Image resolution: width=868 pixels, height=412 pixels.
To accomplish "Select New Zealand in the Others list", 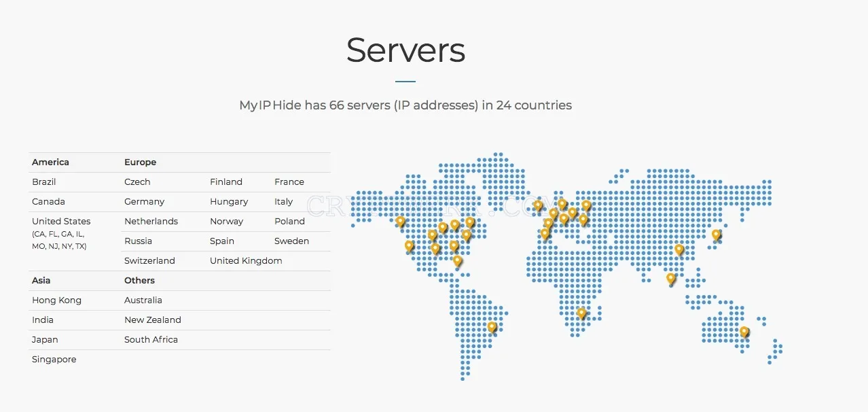I will click(153, 320).
